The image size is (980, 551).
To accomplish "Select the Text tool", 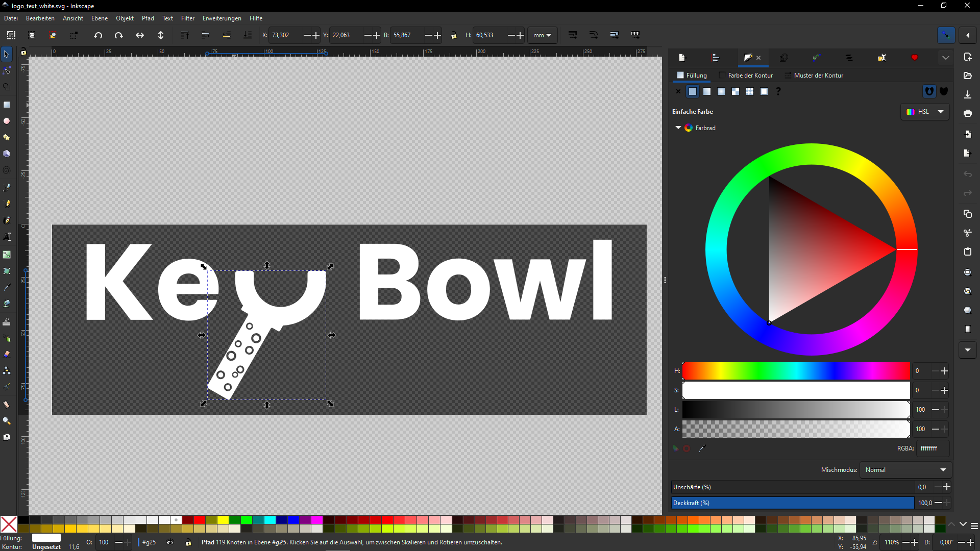I will point(7,237).
